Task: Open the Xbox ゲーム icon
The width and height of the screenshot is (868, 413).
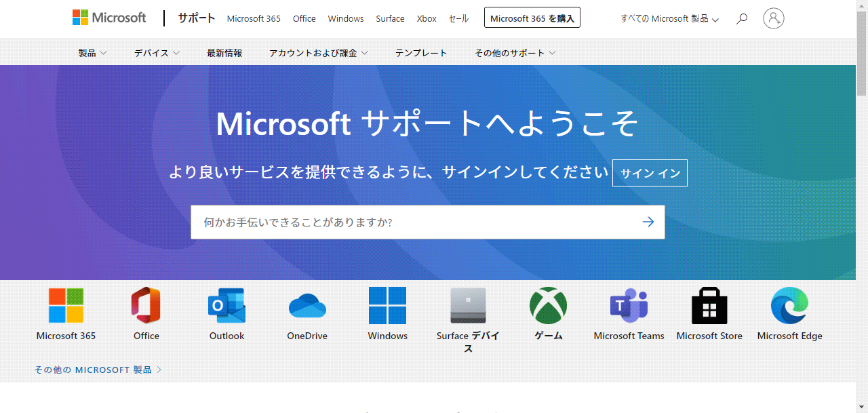Action: pos(548,305)
